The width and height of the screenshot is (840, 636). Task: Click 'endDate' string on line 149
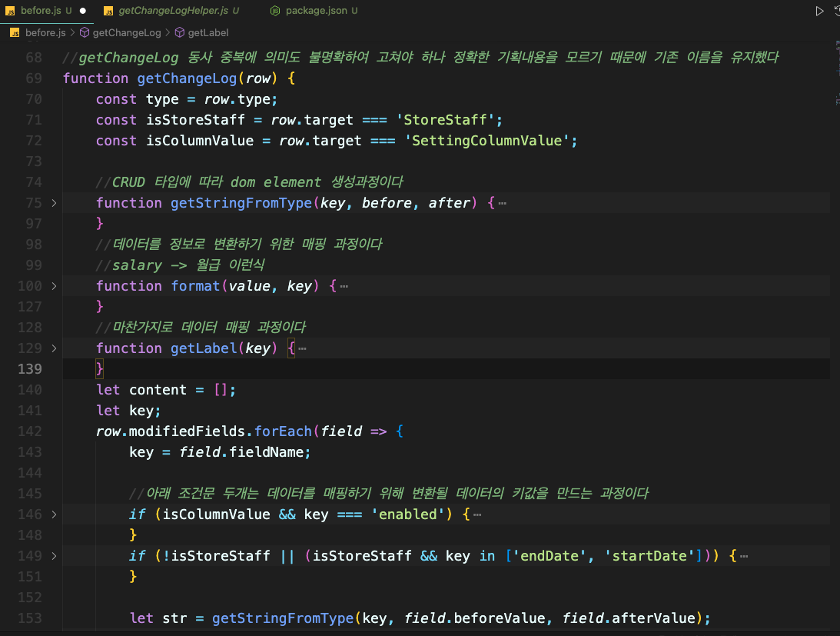tap(549, 555)
